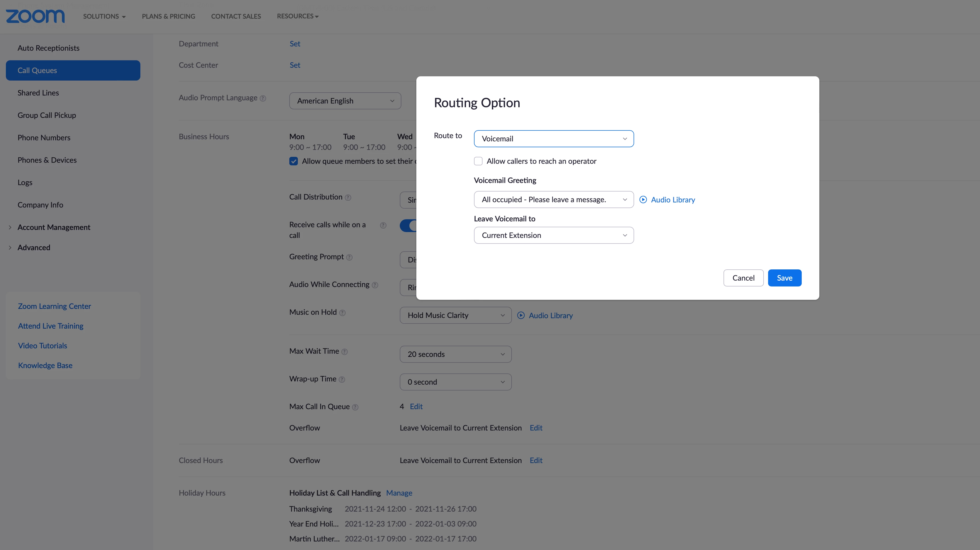The width and height of the screenshot is (980, 550).
Task: Select Shared Lines in sidebar
Action: 38,93
